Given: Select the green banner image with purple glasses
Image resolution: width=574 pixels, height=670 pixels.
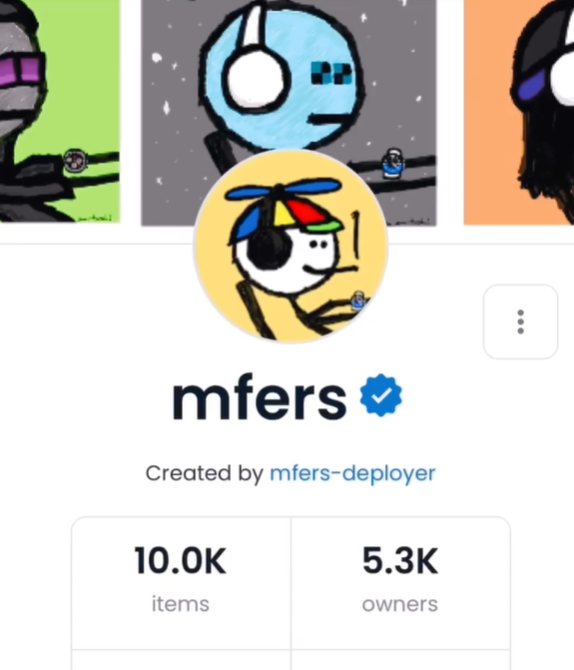Looking at the screenshot, I should point(60,111).
